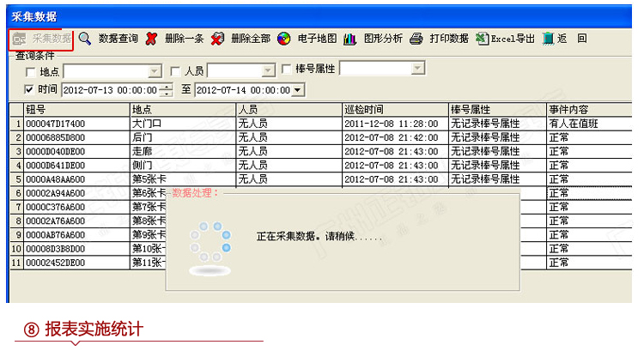Click 侧门 location cell
The width and height of the screenshot is (644, 351).
click(183, 166)
